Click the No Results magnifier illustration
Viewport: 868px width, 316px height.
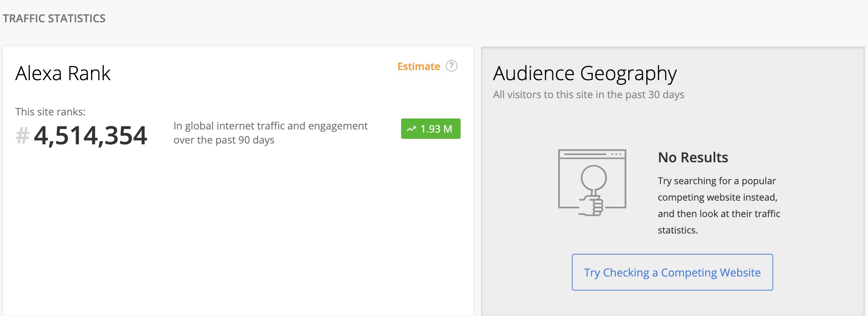592,183
